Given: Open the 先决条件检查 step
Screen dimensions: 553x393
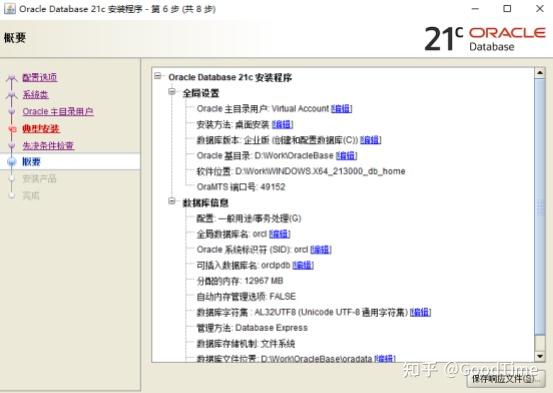Looking at the screenshot, I should [x=48, y=145].
